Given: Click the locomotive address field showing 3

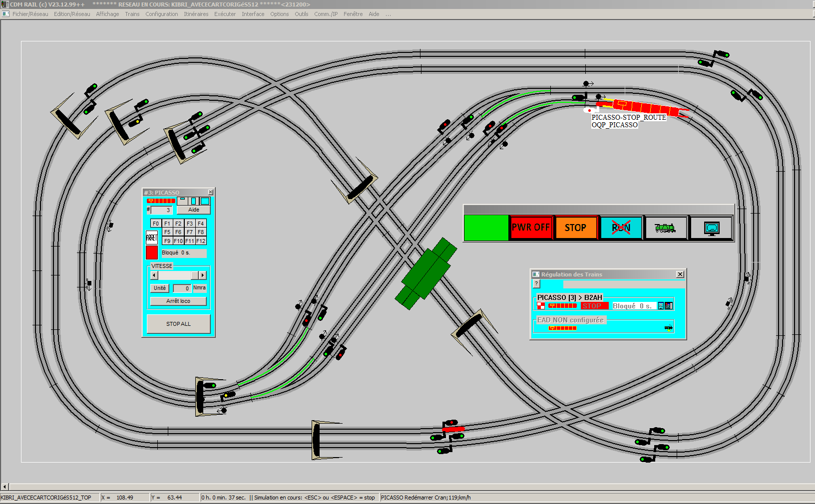Looking at the screenshot, I should (162, 210).
